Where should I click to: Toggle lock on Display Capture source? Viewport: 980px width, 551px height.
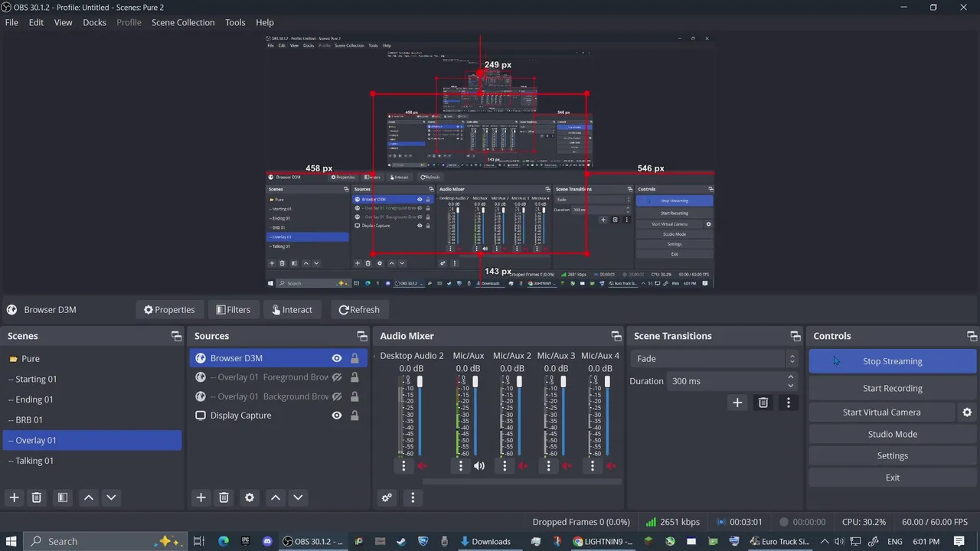click(x=354, y=416)
